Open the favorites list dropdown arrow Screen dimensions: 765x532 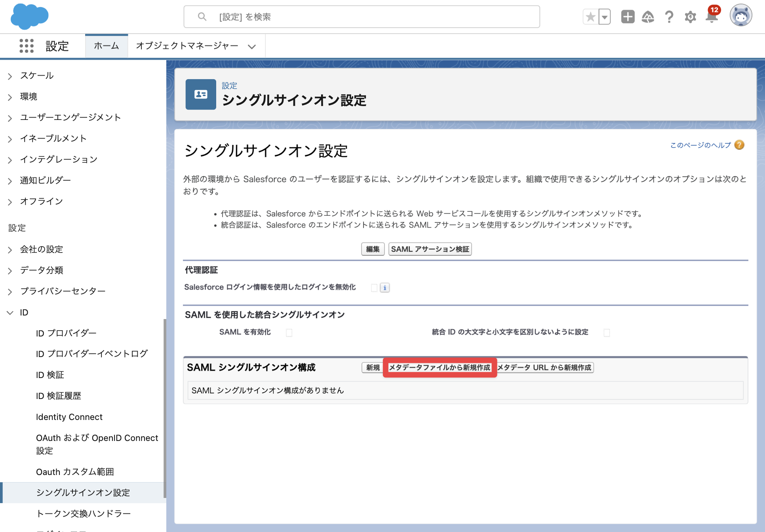[605, 17]
